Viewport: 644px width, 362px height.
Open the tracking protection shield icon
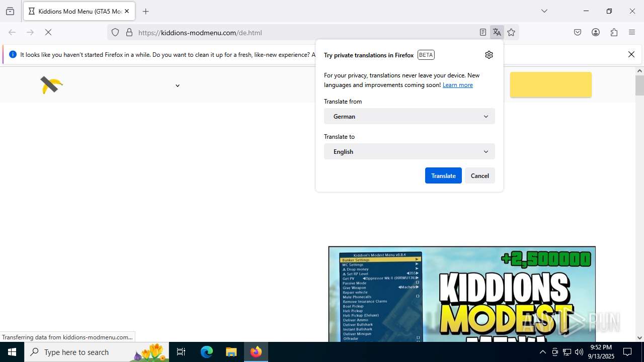click(x=115, y=33)
